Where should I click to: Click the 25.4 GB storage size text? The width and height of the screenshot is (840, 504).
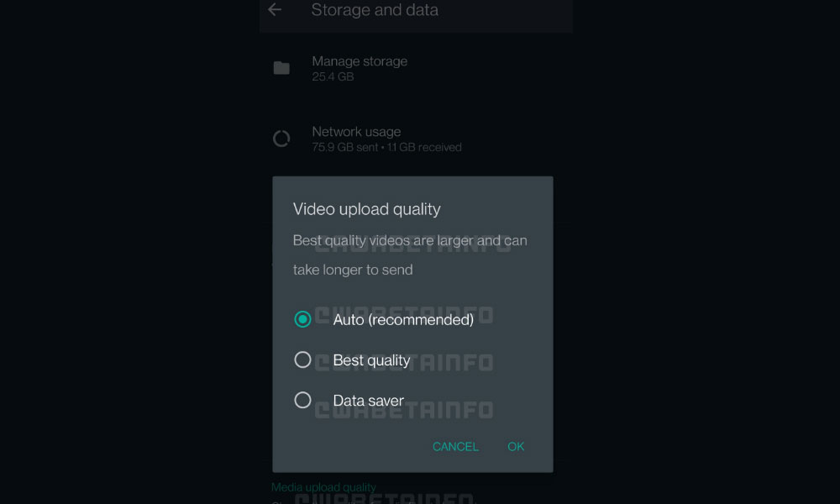point(333,76)
